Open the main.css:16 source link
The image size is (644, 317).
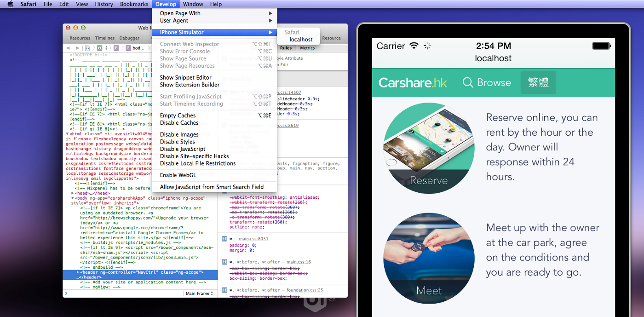(x=299, y=262)
